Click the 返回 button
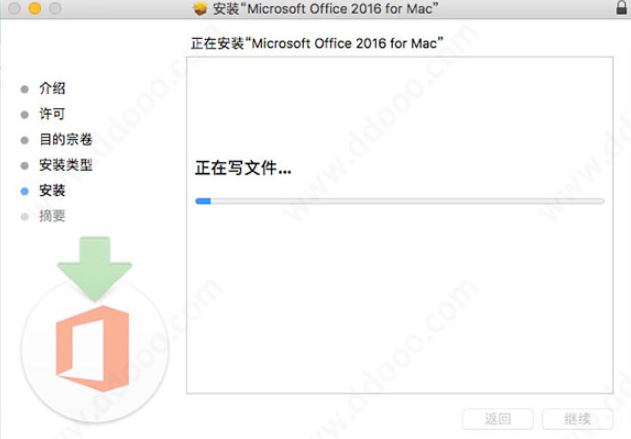631x439 pixels. coord(498,419)
